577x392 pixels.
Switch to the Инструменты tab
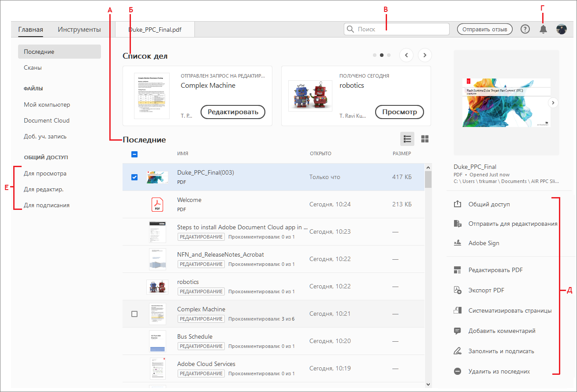point(79,30)
